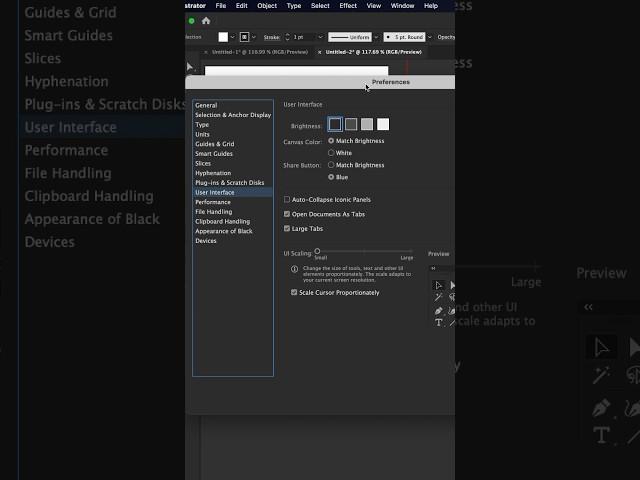The width and height of the screenshot is (640, 480).
Task: Open the Edit menu
Action: click(x=242, y=6)
